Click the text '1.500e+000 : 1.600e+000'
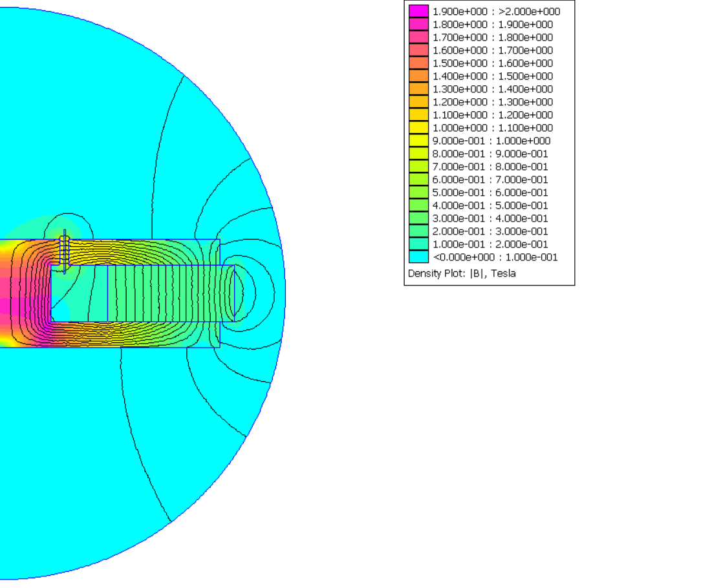 point(493,63)
